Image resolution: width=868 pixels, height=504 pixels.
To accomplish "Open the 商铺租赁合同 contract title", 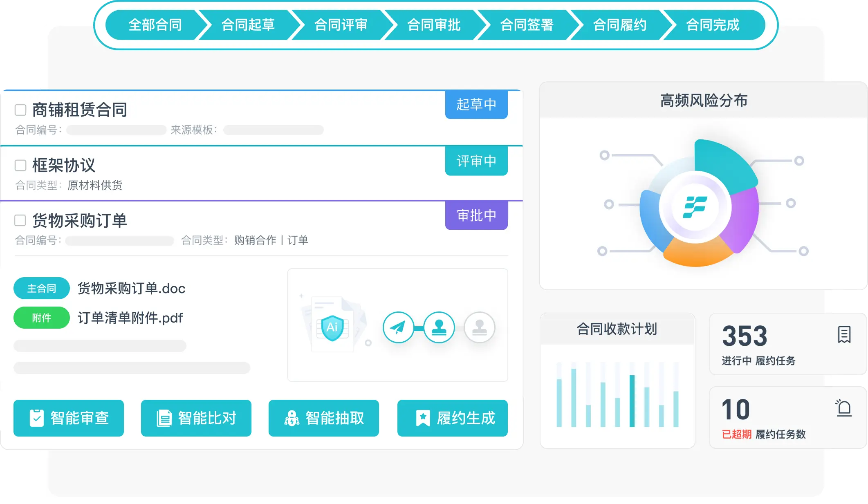I will point(80,110).
